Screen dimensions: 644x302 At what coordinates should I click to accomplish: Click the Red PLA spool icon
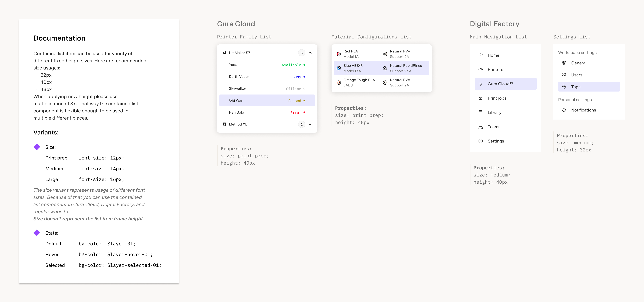tap(339, 54)
